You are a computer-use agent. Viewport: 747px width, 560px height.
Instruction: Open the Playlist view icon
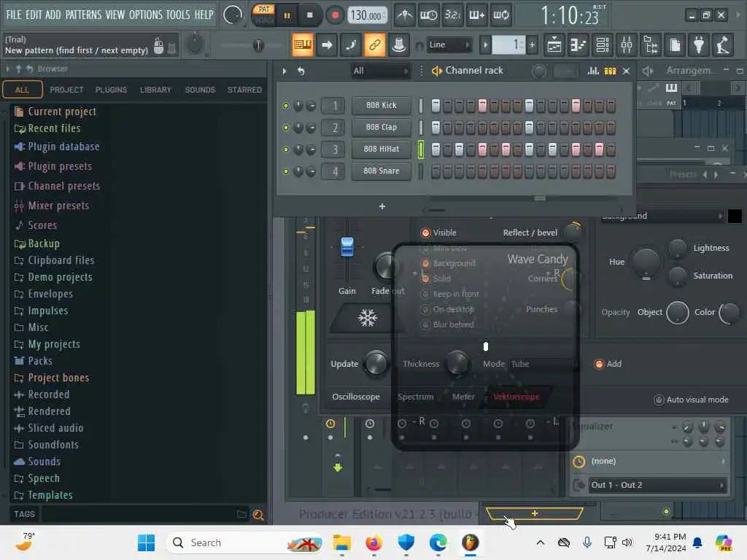point(554,45)
